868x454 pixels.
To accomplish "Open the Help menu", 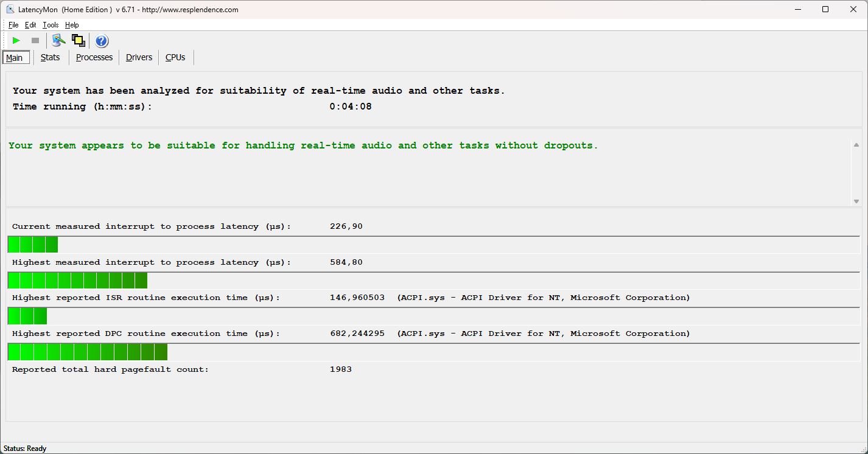I will click(x=72, y=25).
